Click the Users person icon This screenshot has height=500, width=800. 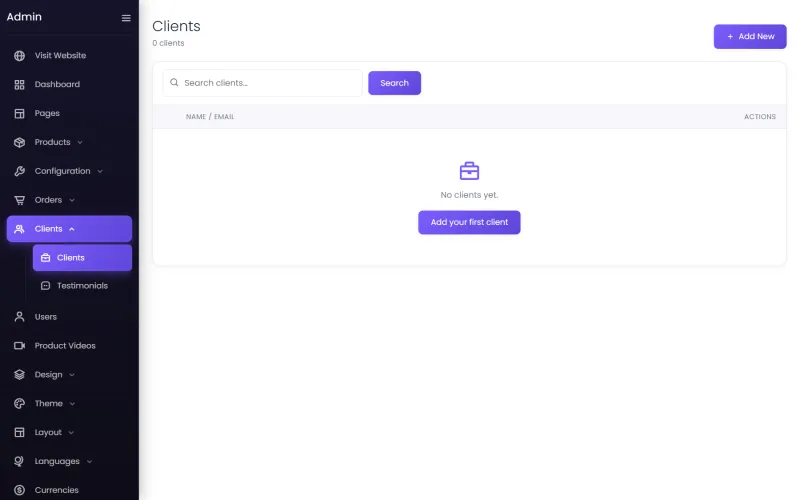point(19,317)
